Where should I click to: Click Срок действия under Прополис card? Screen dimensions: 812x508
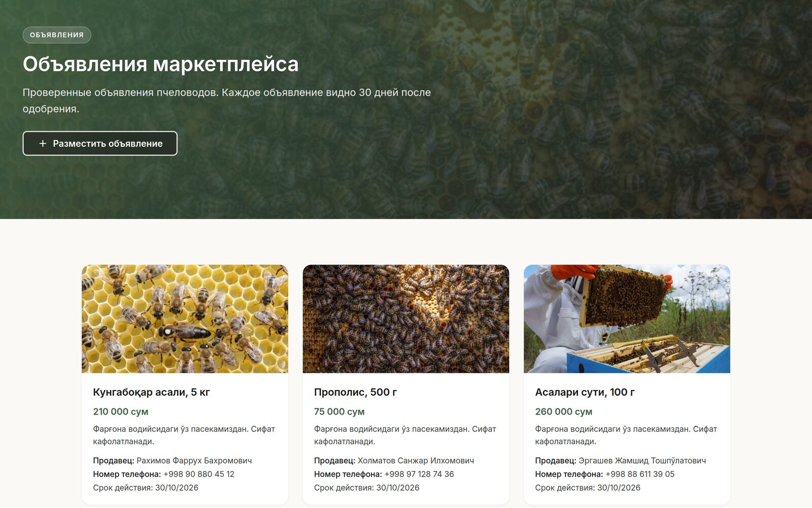coord(366,488)
